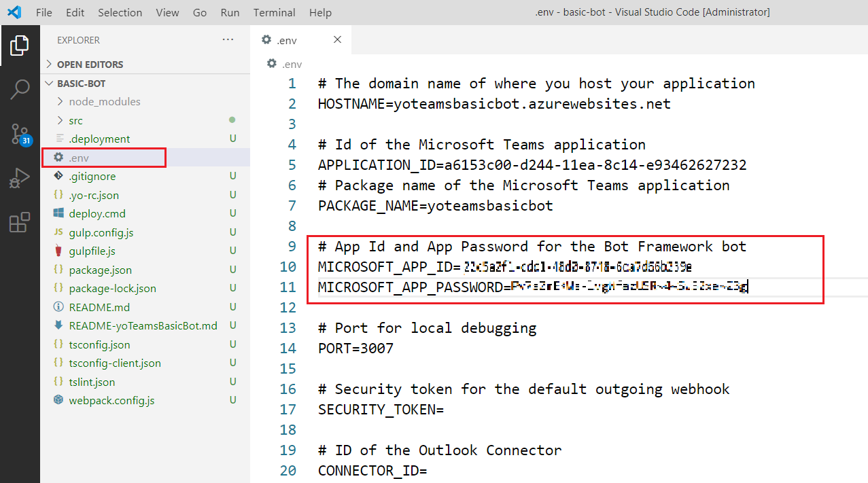Expand the node_modules folder
Screen dimensions: 868x483
104,102
